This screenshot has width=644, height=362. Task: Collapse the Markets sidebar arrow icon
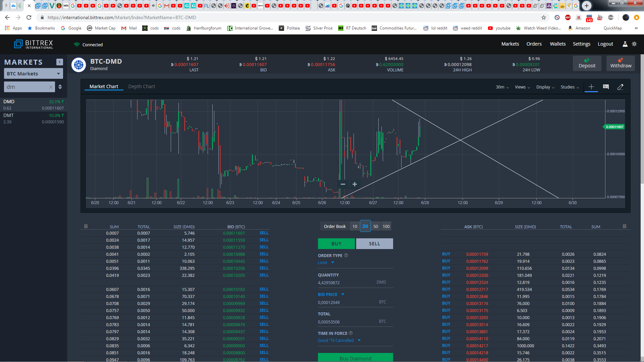click(x=60, y=62)
